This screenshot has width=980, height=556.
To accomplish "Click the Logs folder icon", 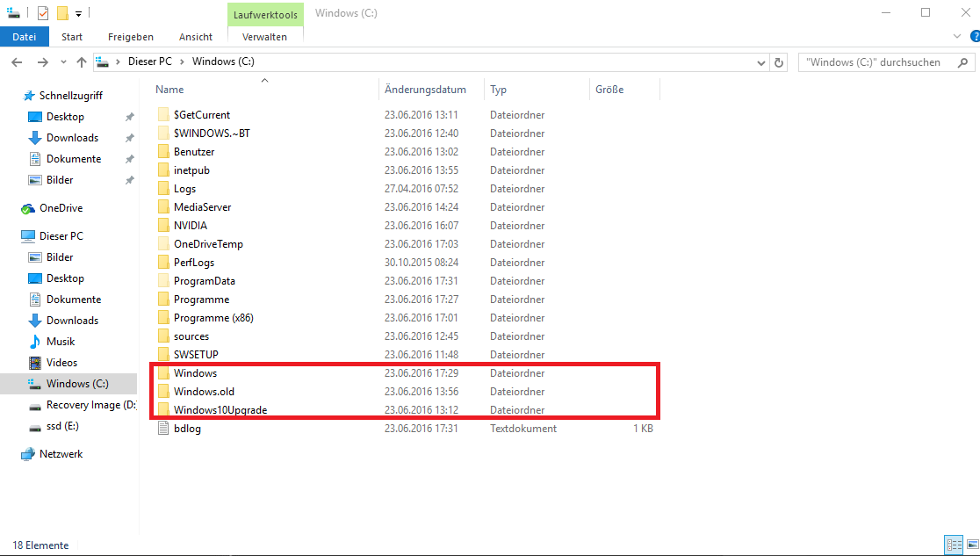I will 163,188.
